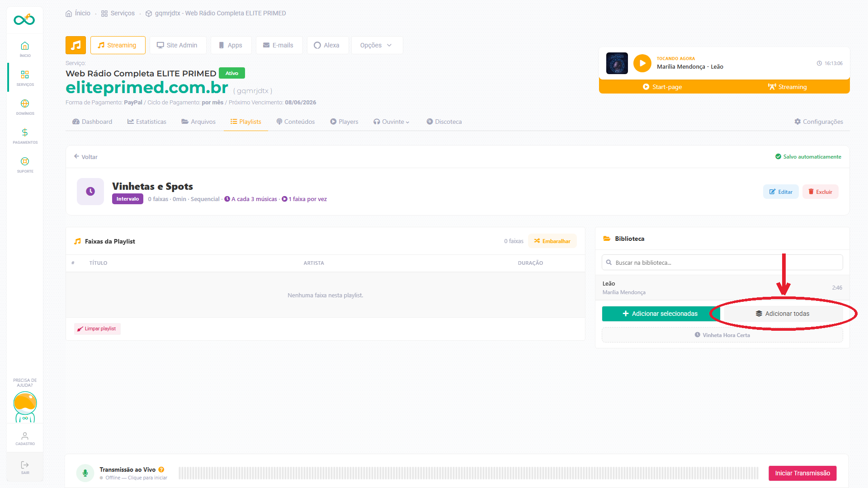
Task: Go to Início in the sidebar
Action: (x=25, y=49)
